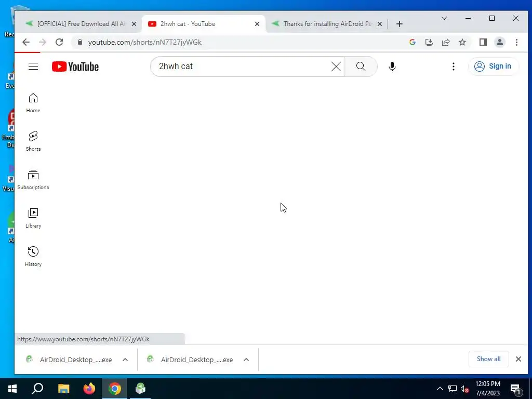Screen dimensions: 532x399
Task: Open File Explorer from taskbar
Action: click(63, 389)
